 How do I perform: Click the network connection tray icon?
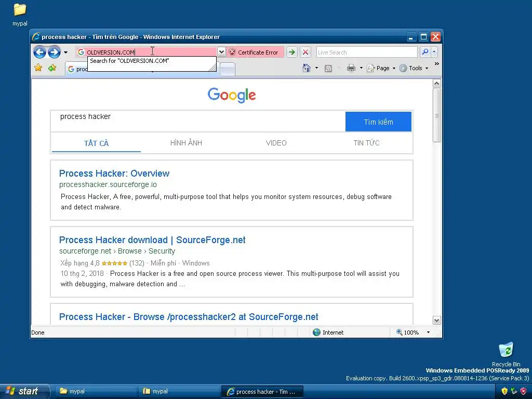click(x=514, y=391)
